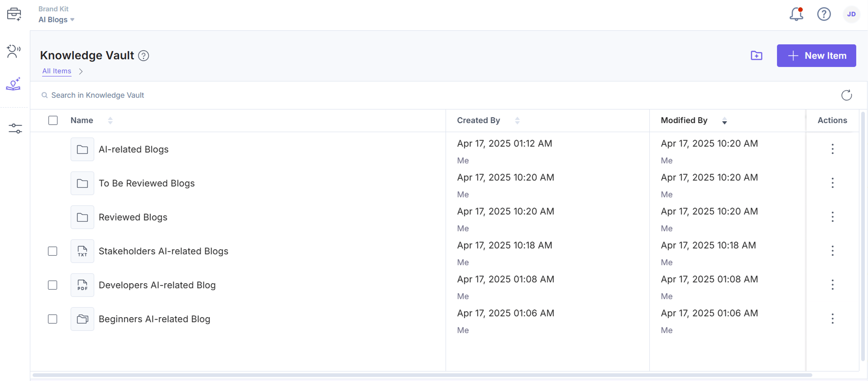Image resolution: width=868 pixels, height=381 pixels.
Task: Open Developers AI-related Blog item name
Action: (x=157, y=285)
